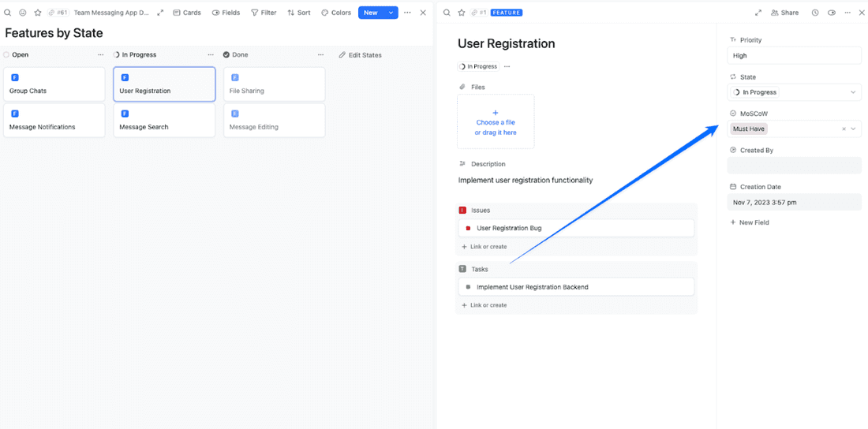Open the File Sharing card
This screenshot has width=868, height=429.
click(275, 84)
